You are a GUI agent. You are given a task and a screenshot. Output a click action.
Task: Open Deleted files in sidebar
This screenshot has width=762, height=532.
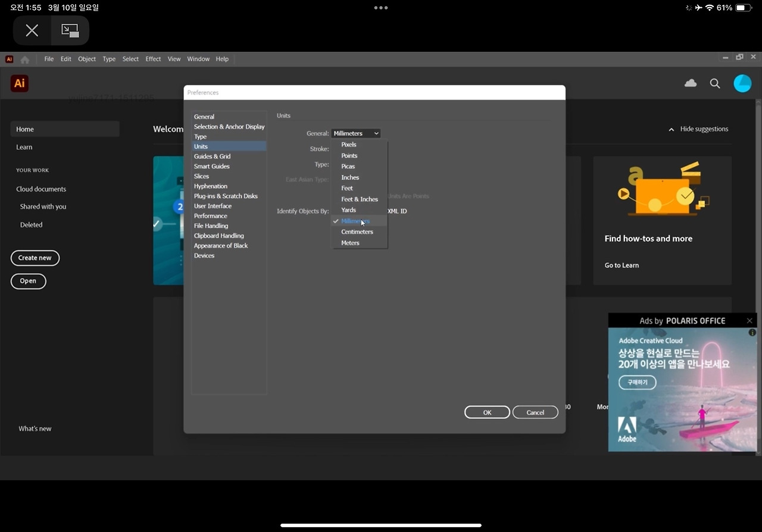[31, 225]
